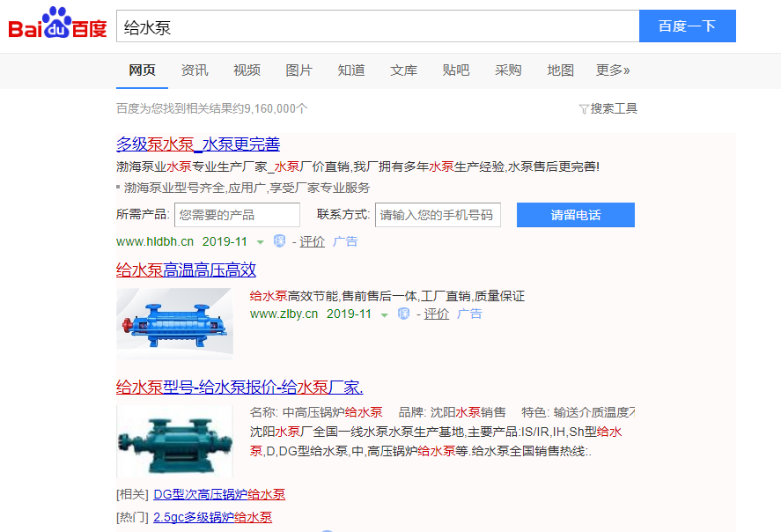Select the 网页 tab
The height and width of the screenshot is (532, 781).
(142, 70)
